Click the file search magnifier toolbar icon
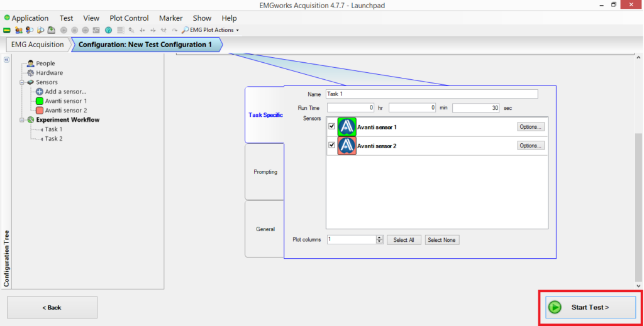The image size is (644, 326). pos(40,30)
